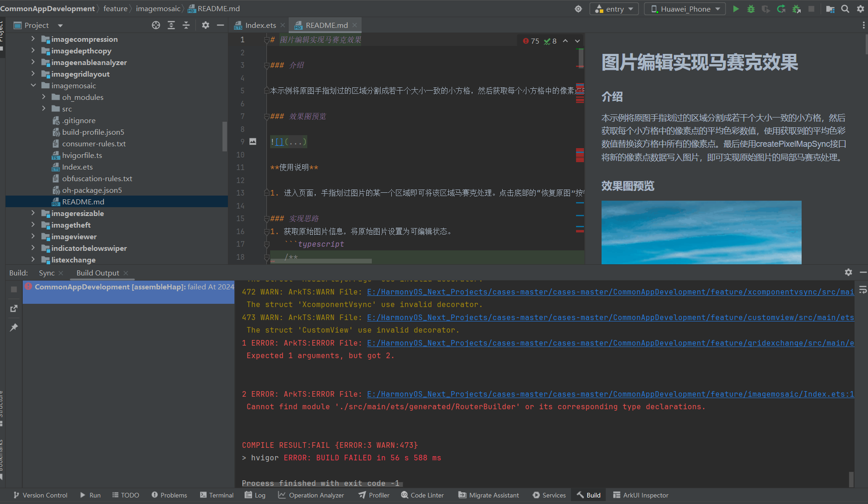Click the pin tab icon in Build panel

pyautogui.click(x=14, y=327)
